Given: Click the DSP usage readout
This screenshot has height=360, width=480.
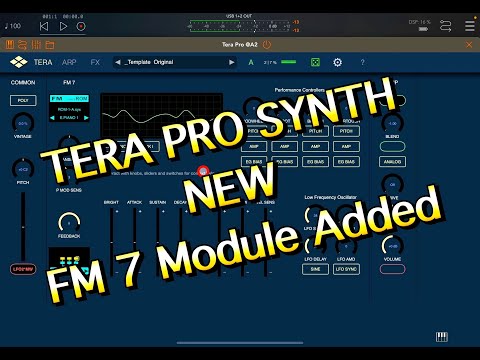Looking at the screenshot, I should click(420, 22).
